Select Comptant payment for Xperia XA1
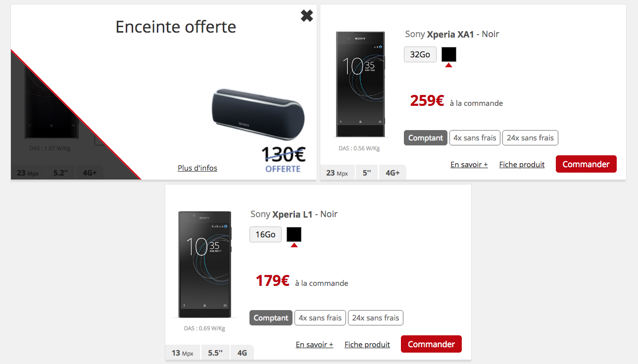 pos(426,138)
